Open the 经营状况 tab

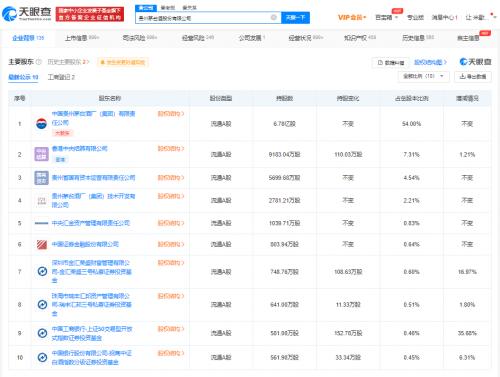pos(306,38)
